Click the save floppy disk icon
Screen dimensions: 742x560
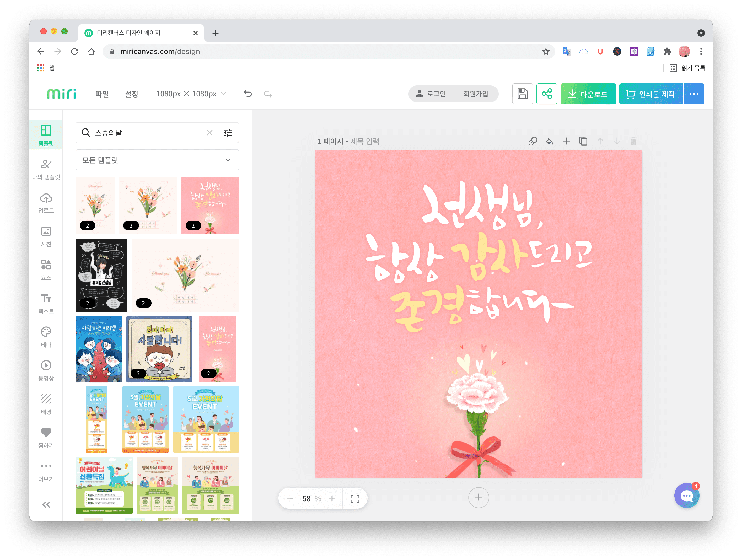(x=522, y=94)
